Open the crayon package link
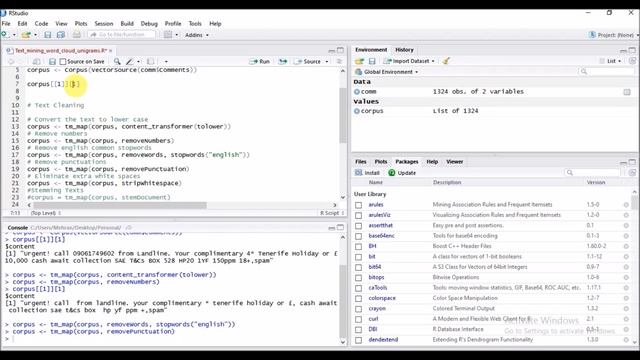 pos(377,309)
